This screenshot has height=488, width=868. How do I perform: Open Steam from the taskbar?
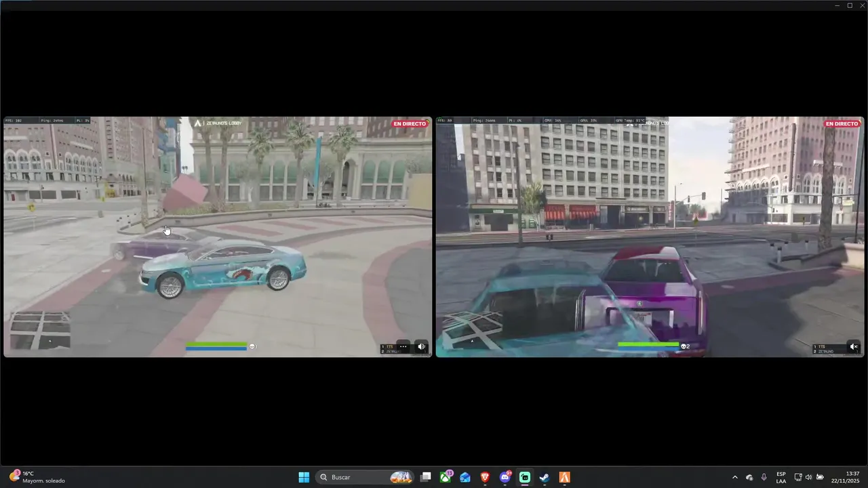545,477
